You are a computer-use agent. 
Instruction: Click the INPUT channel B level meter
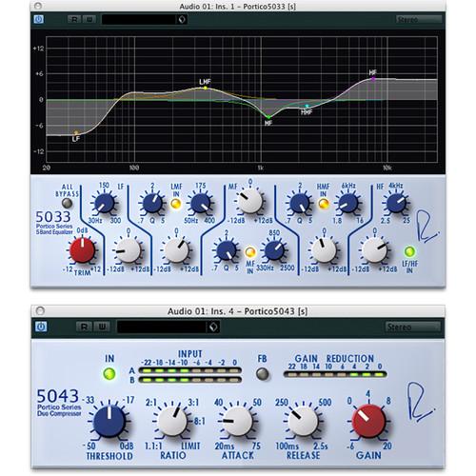190,380
